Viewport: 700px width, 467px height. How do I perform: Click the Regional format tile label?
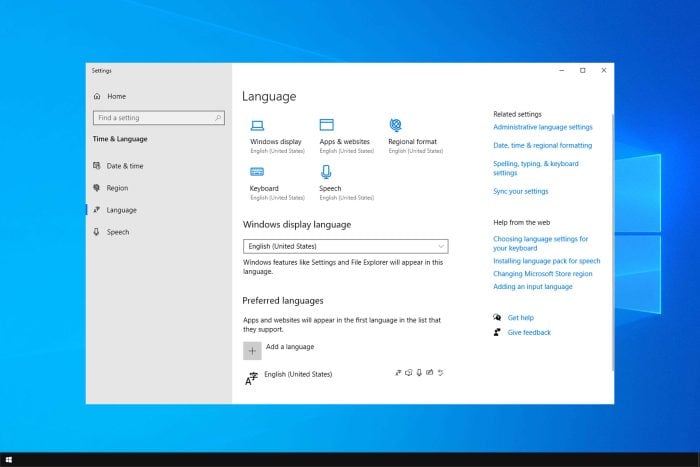point(412,142)
